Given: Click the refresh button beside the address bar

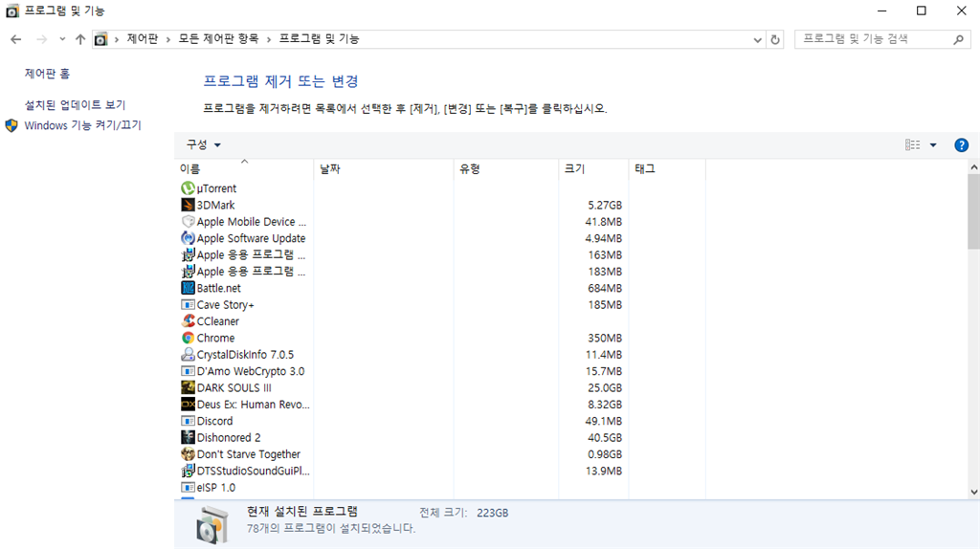Looking at the screenshot, I should (x=775, y=39).
